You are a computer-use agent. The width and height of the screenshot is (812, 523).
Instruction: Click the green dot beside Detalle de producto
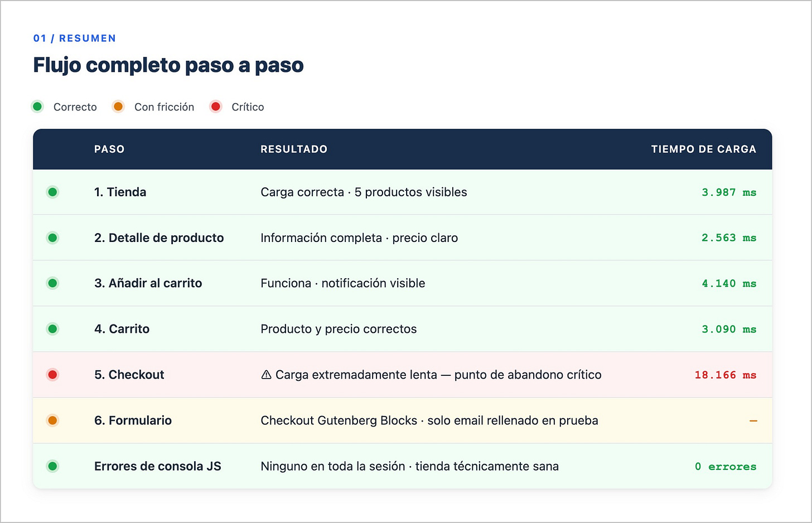pos(52,238)
